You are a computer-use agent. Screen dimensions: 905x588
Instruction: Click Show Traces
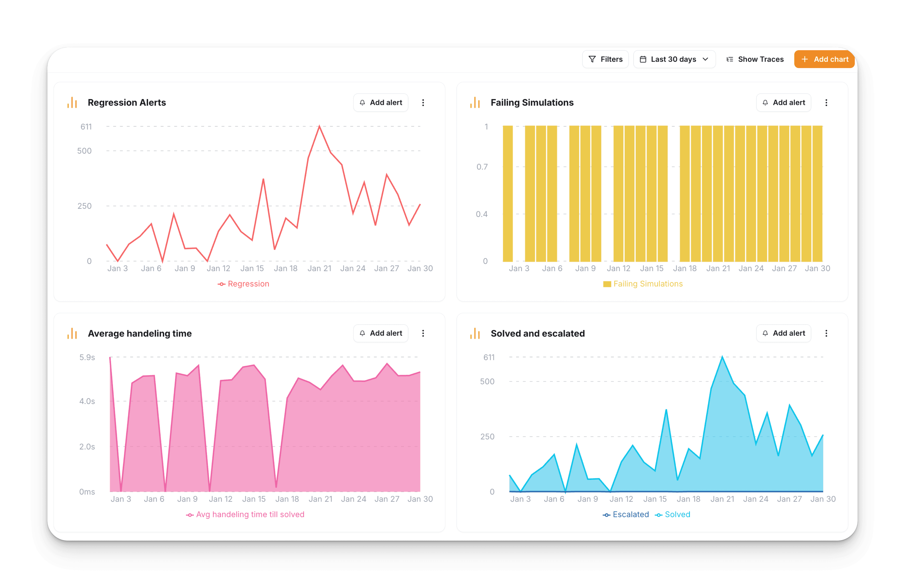pyautogui.click(x=755, y=59)
